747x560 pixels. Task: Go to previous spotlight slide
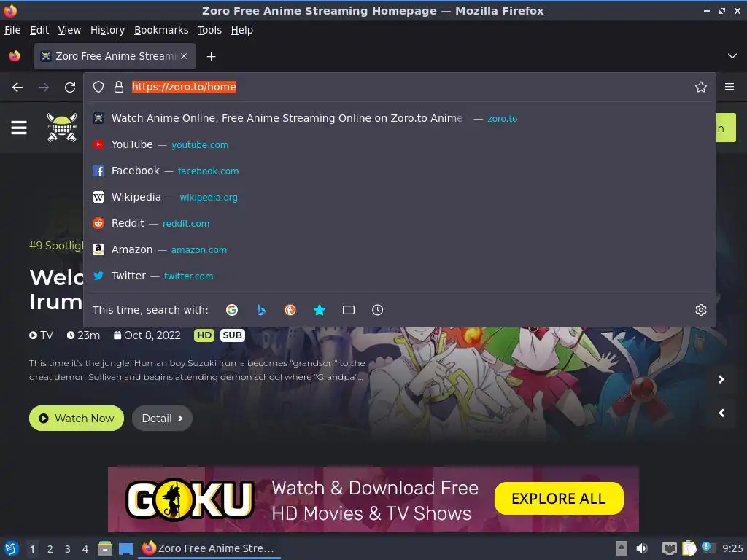(721, 413)
